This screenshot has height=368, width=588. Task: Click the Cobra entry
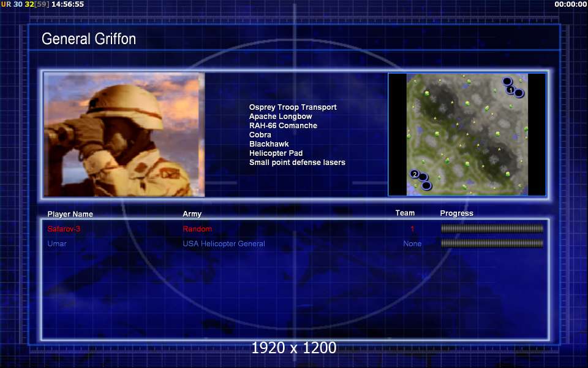260,134
